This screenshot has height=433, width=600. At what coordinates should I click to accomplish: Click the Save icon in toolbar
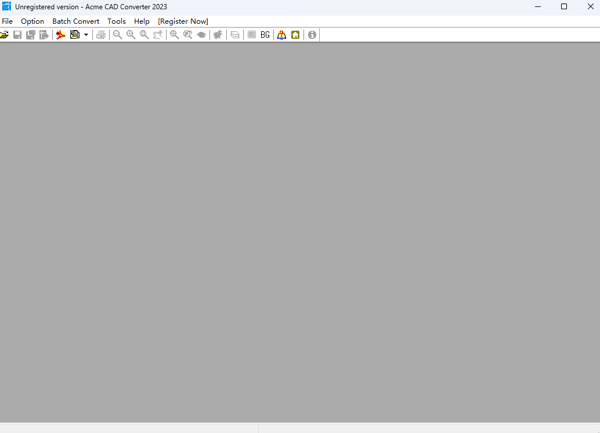click(18, 35)
